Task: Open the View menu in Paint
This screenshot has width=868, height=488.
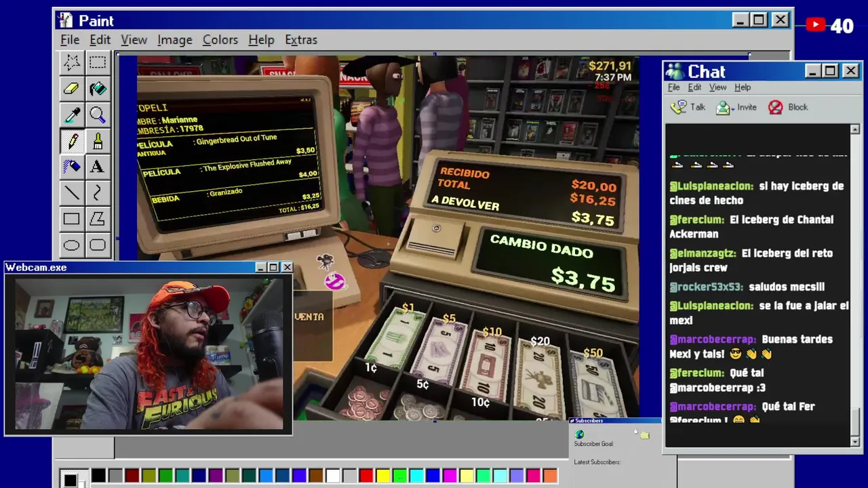Action: pos(134,40)
